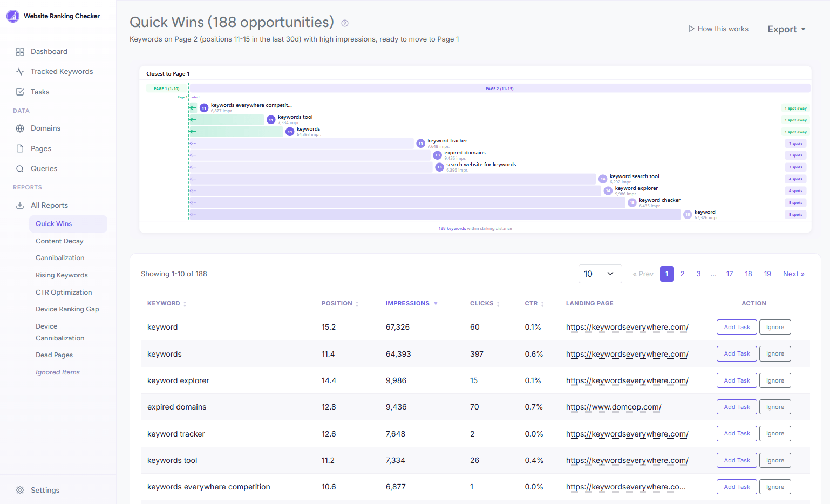Click 188 keywords link below chart
Viewport: 830px width, 504px height.
452,229
